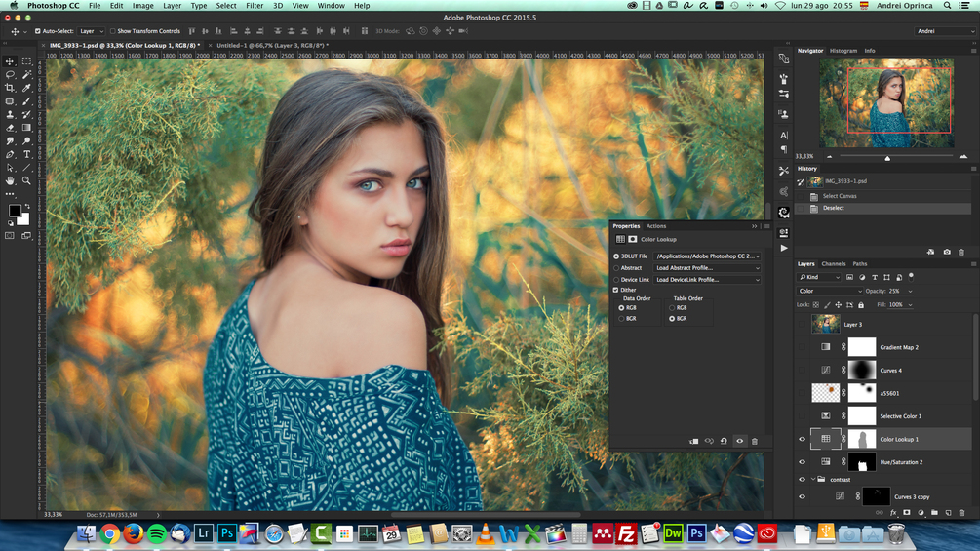Select the Zoom tool
Screen dimensions: 980x551
click(x=27, y=180)
